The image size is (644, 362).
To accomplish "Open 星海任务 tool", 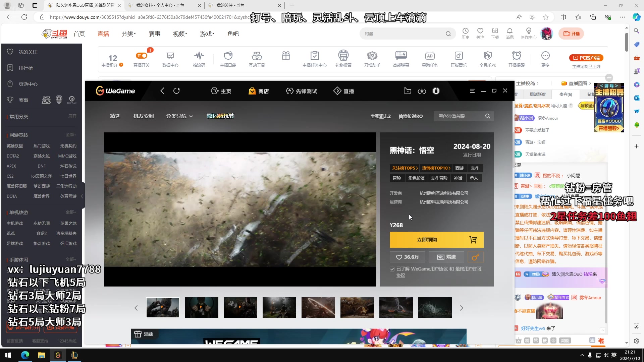I will 430,59.
